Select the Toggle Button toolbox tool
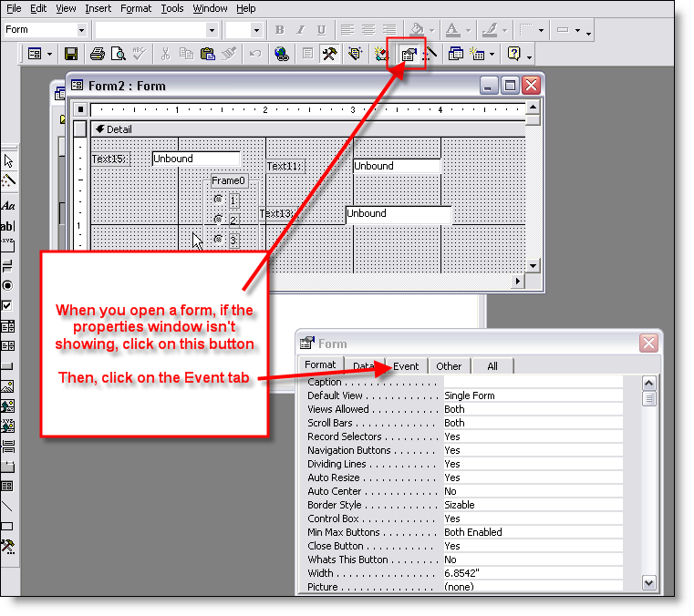The image size is (694, 616). point(8,266)
